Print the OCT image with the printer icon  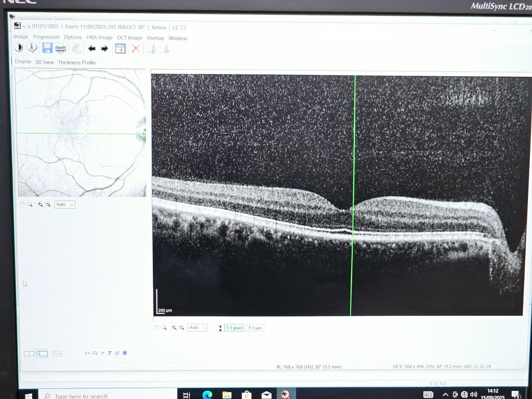coord(60,48)
